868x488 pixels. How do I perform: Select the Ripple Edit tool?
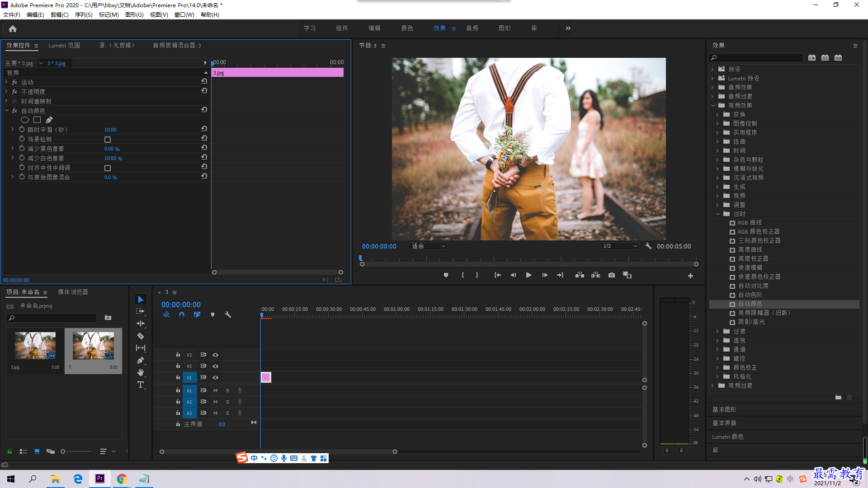click(x=141, y=324)
